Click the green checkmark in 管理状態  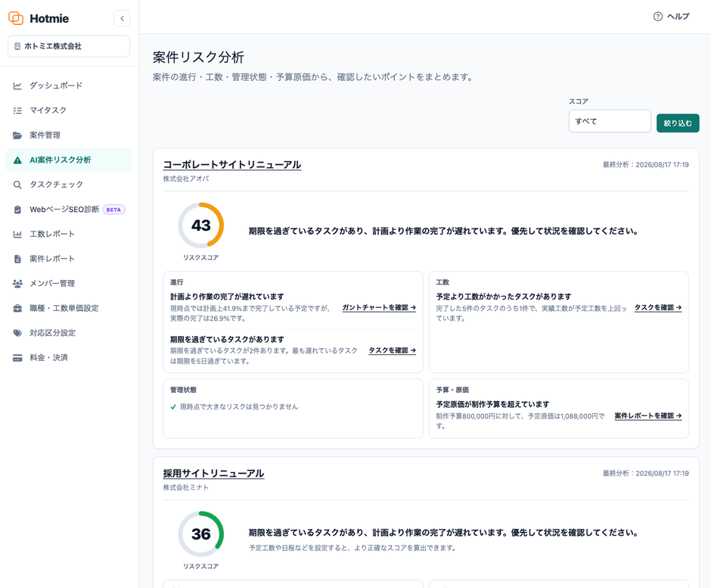coord(173,407)
